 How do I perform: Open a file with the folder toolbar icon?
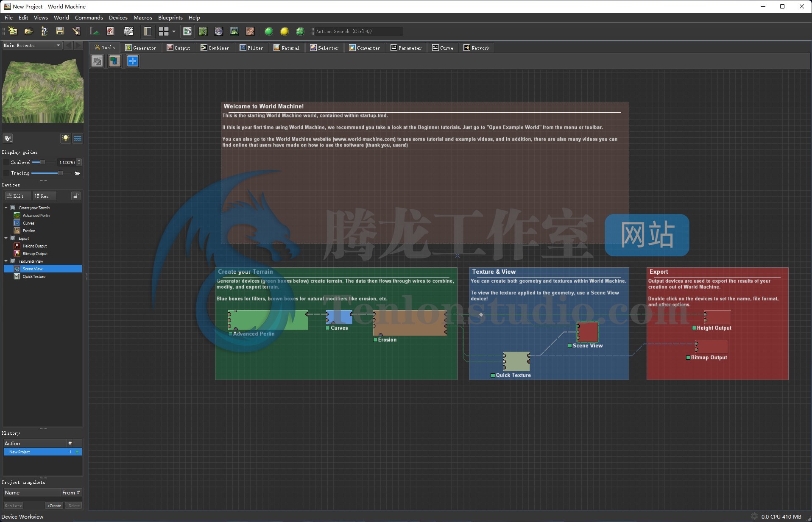tap(28, 31)
